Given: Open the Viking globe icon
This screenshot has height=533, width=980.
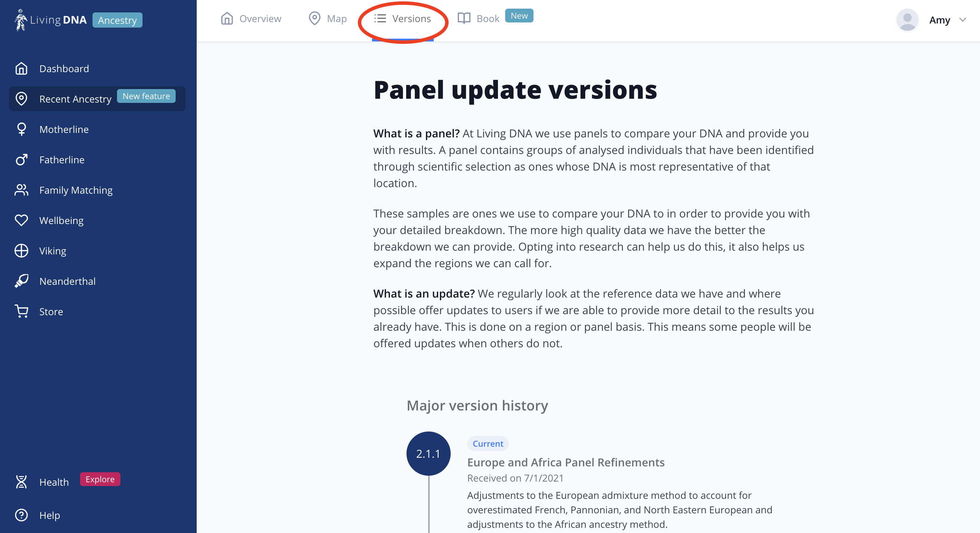Looking at the screenshot, I should pos(21,251).
